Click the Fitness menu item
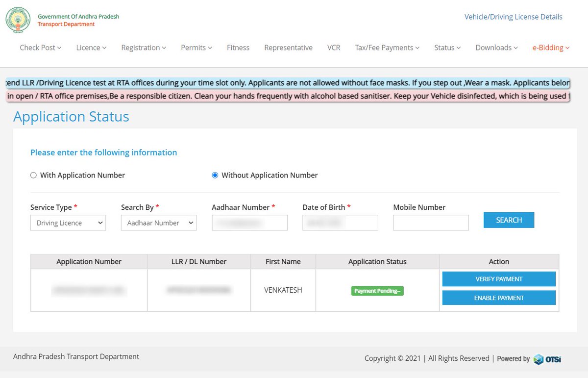The height and width of the screenshot is (378, 588). click(238, 48)
